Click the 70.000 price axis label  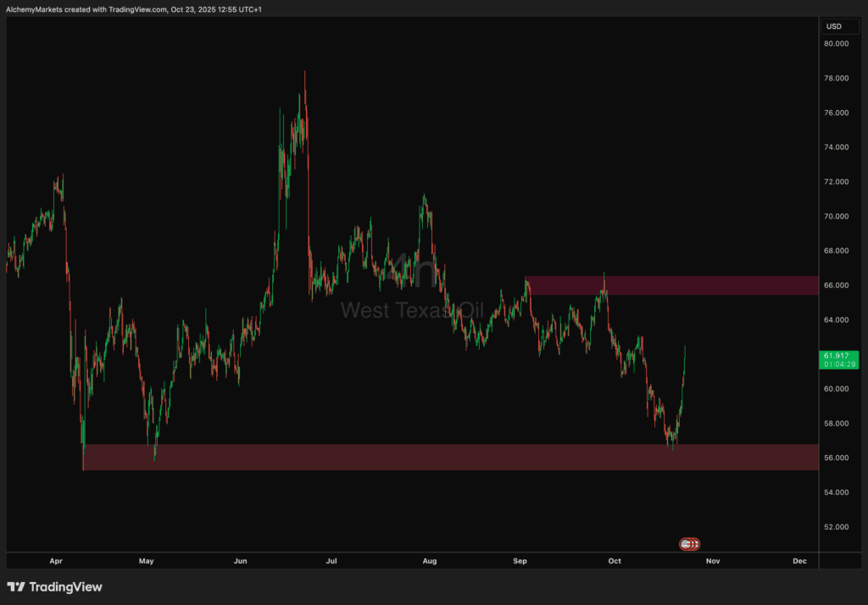(x=835, y=216)
